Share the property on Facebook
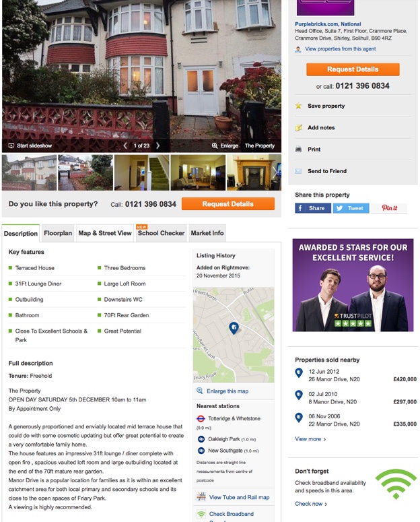Image resolution: width=420 pixels, height=522 pixels. pos(312,208)
